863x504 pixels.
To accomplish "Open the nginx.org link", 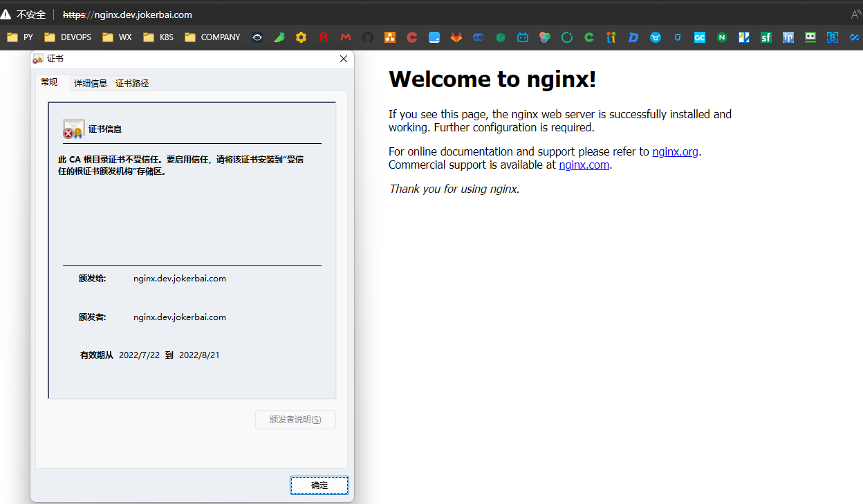I will click(676, 151).
